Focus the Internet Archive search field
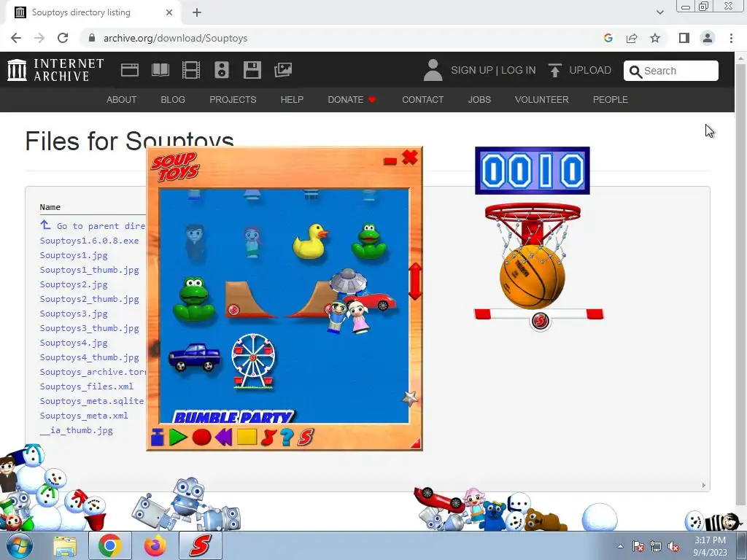Viewport: 747px width, 560px height. (x=671, y=71)
